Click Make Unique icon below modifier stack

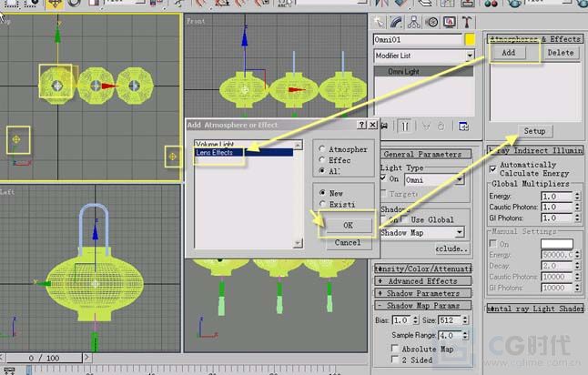coord(426,127)
